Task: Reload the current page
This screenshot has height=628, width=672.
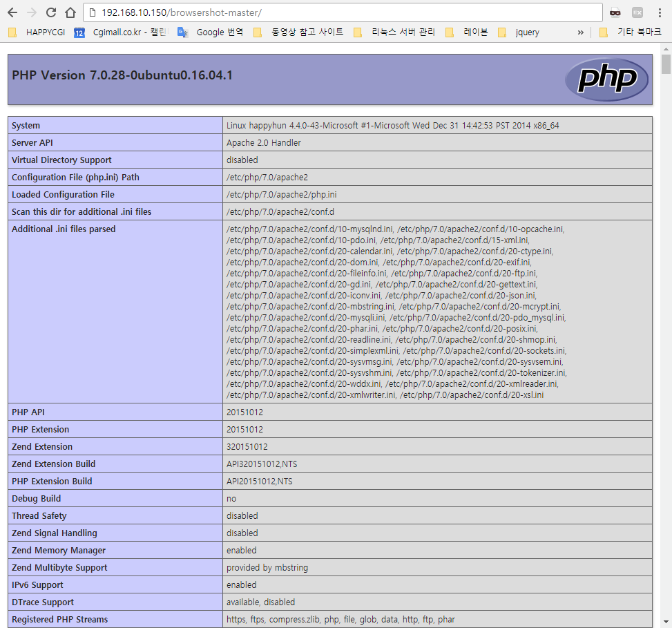Action: (x=51, y=13)
